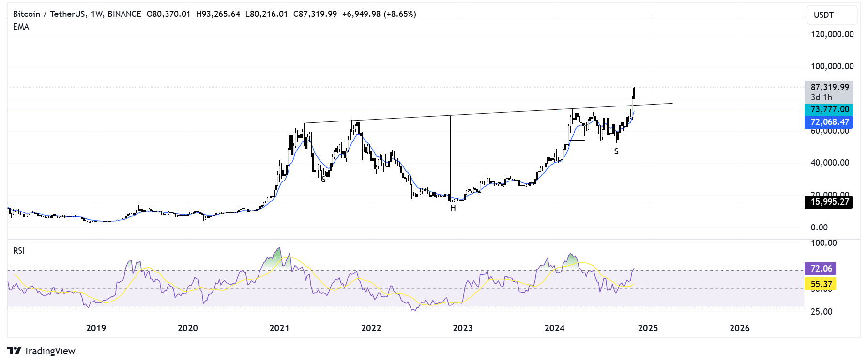Click the 120,000.00 price axis label
This screenshot has height=363, width=868.
pyautogui.click(x=832, y=34)
